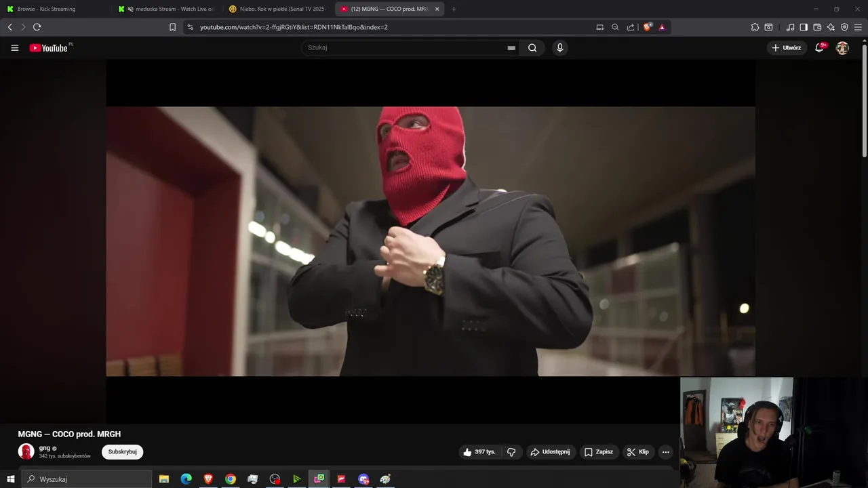The height and width of the screenshot is (488, 868).
Task: Click the Utwórz create button
Action: tap(787, 48)
